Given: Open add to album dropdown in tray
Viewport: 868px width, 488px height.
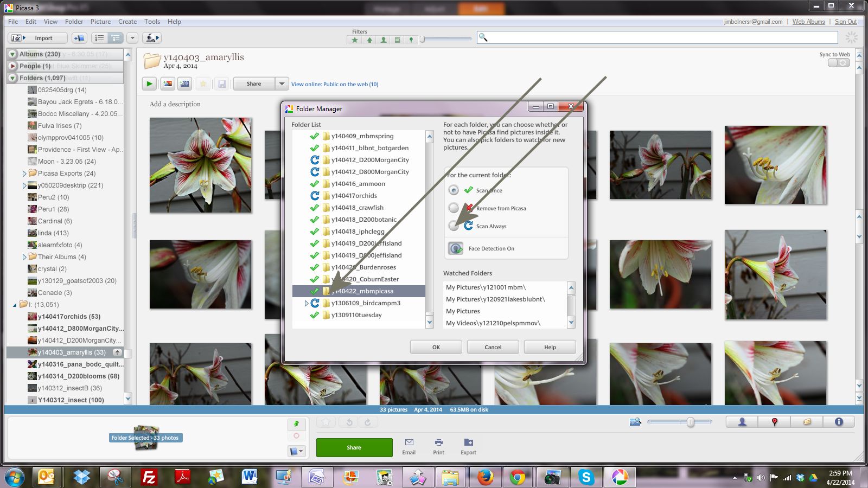Looking at the screenshot, I should point(296,451).
